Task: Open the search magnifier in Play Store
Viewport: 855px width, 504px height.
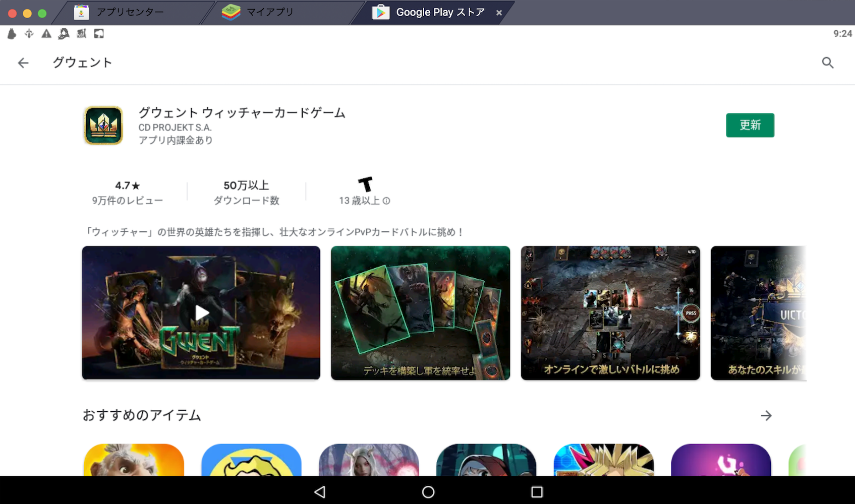Action: tap(828, 63)
